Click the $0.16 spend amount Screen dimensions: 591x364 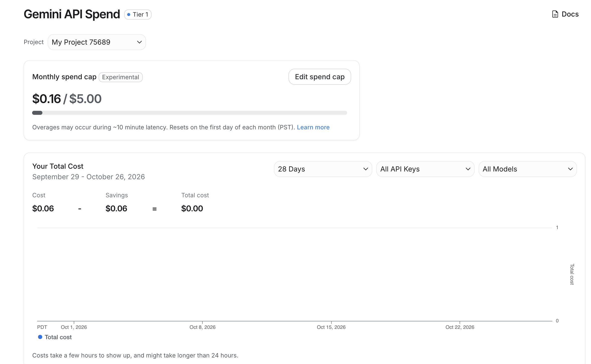[x=46, y=99]
